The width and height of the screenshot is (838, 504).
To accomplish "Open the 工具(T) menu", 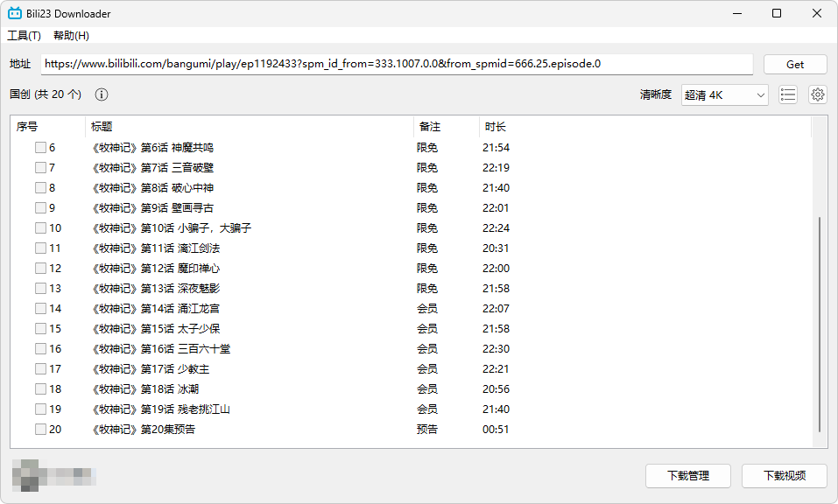I will tap(25, 35).
